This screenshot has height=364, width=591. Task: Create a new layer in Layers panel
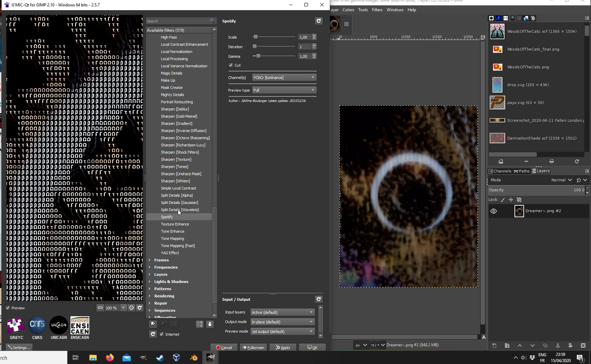click(494, 346)
